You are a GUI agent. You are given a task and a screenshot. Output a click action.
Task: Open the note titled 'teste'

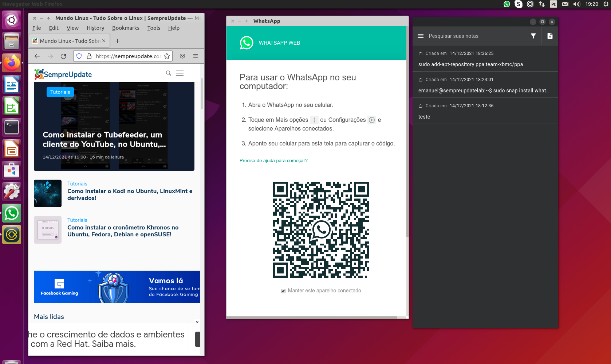[x=485, y=111]
